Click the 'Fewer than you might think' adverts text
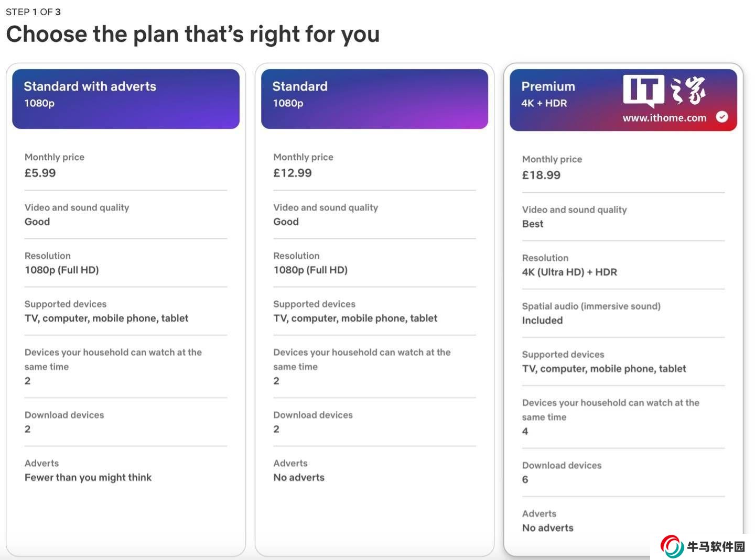This screenshot has width=755, height=560. coord(88,477)
